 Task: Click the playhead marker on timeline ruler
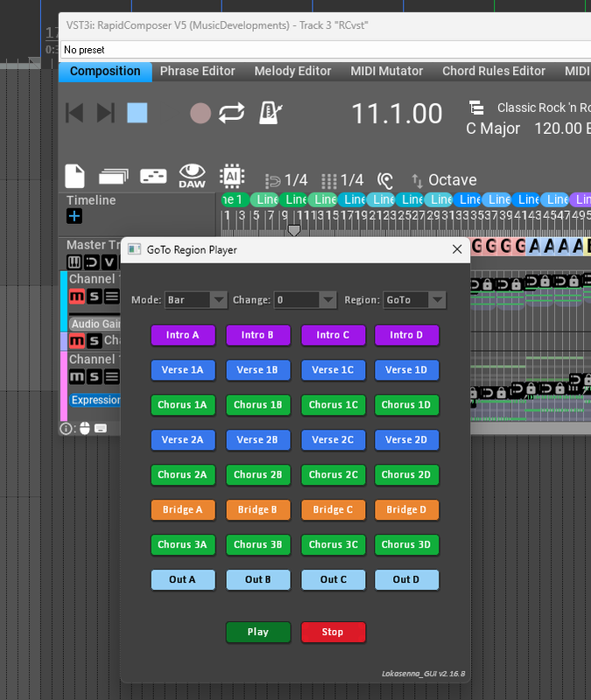(293, 230)
